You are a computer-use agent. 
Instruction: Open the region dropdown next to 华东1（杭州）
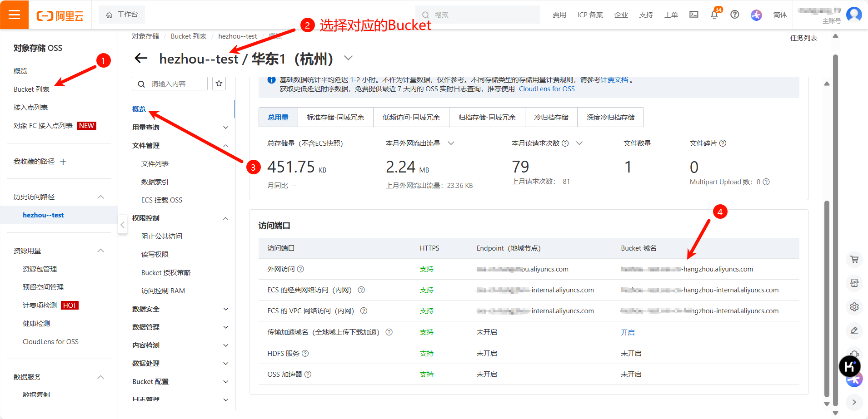(x=348, y=58)
